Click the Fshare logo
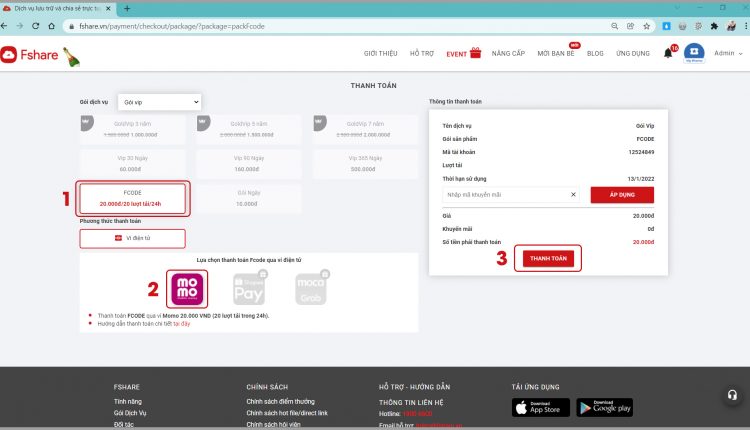The height and width of the screenshot is (430, 750). [29, 55]
